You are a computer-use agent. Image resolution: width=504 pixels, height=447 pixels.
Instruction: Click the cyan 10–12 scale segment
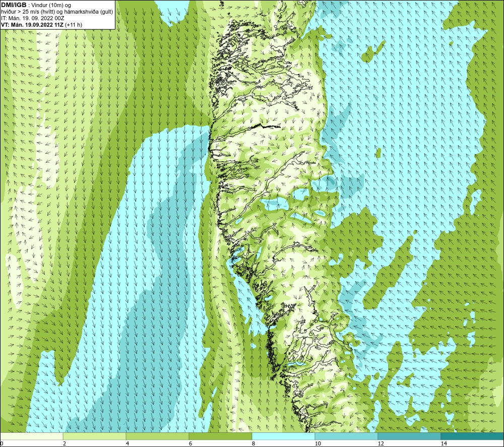(x=347, y=436)
